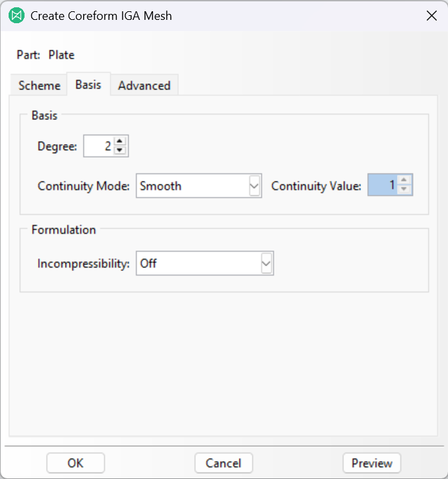Increment Continuity Value with up arrow

tap(404, 180)
